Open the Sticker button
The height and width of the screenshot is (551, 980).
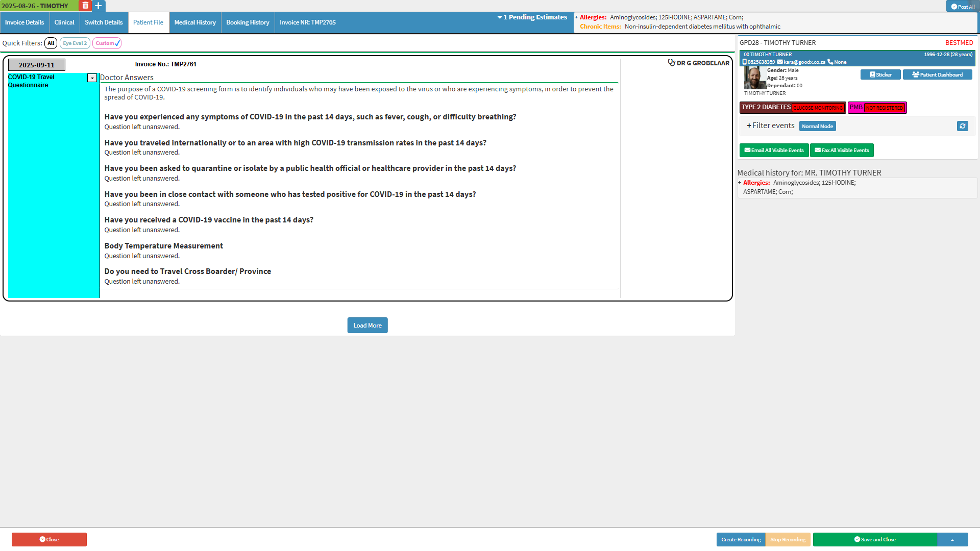880,74
